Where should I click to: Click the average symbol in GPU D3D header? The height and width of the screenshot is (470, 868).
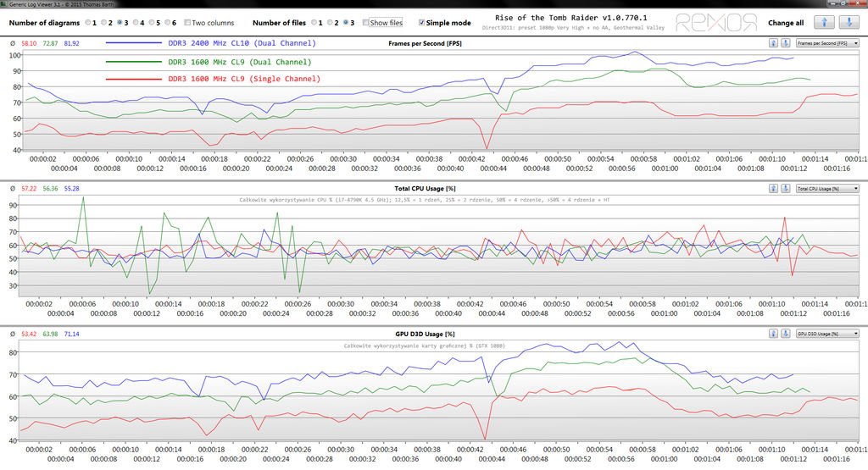(x=13, y=334)
